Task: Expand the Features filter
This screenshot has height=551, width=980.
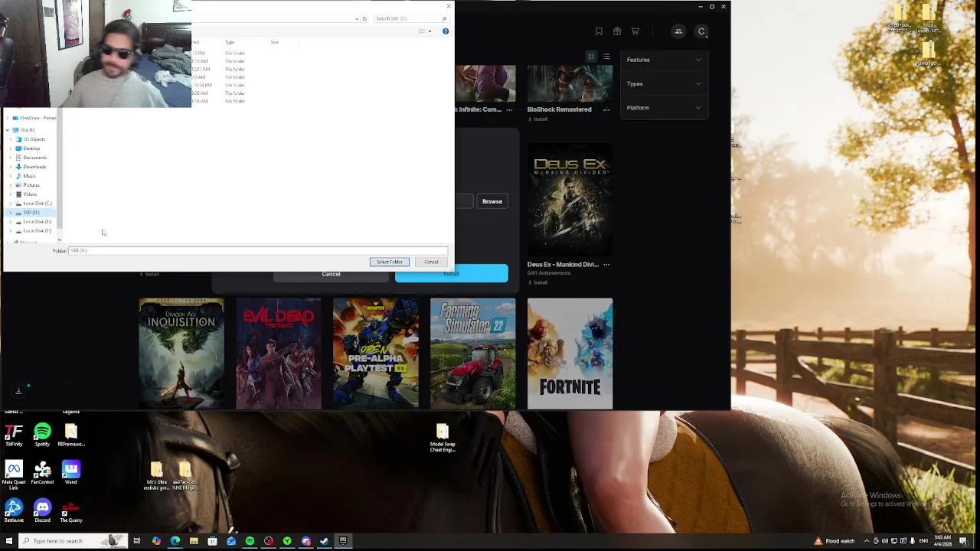Action: tap(664, 60)
